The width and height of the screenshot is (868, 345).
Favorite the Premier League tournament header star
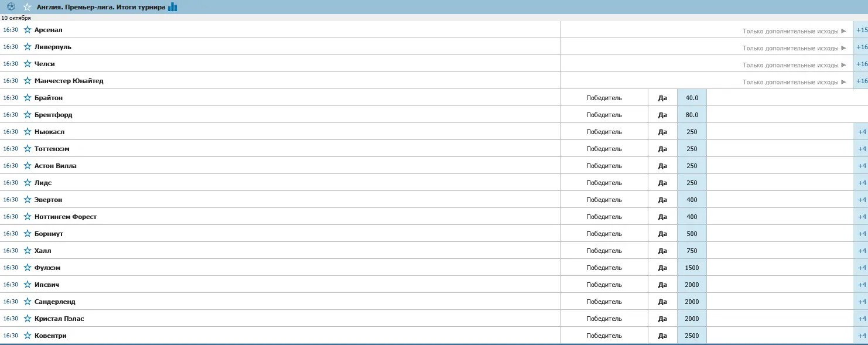tap(28, 7)
